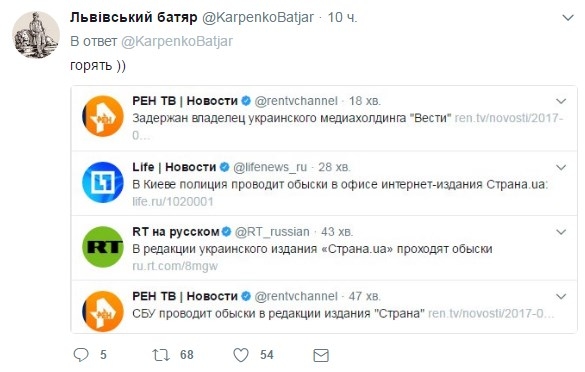The width and height of the screenshot is (585, 372).
Task: Click the blue Life Новости avatar
Action: pos(103,182)
